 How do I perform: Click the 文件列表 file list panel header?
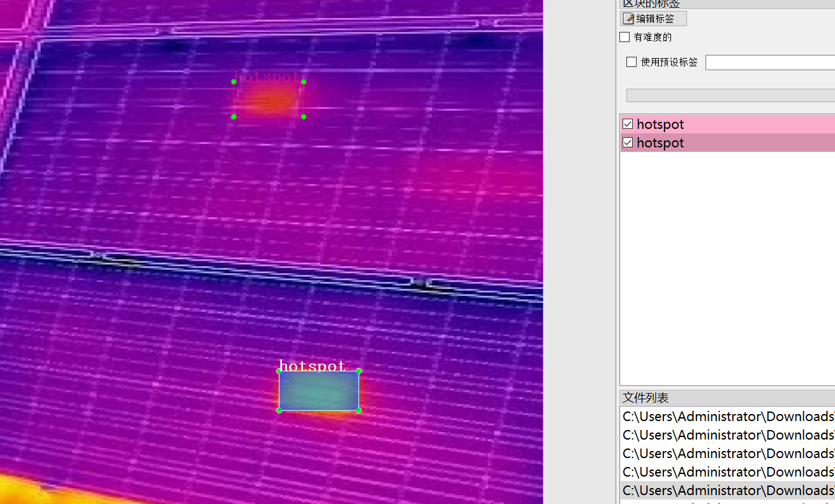pyautogui.click(x=727, y=397)
